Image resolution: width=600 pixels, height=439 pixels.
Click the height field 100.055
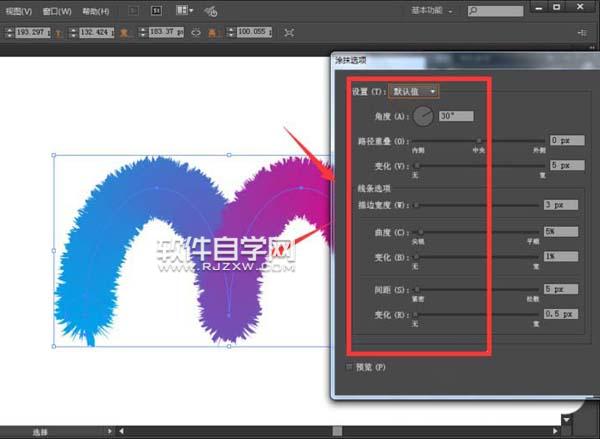pyautogui.click(x=254, y=32)
